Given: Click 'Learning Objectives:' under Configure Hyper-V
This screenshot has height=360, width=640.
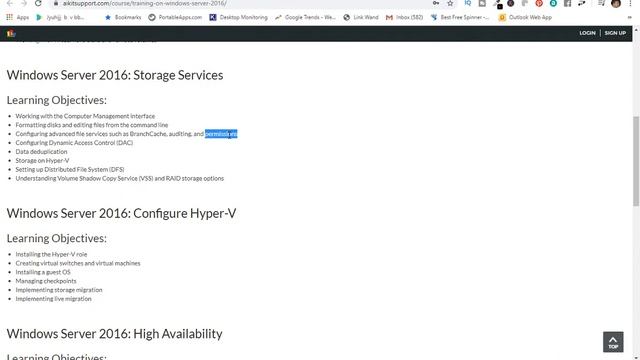Looking at the screenshot, I should [56, 238].
